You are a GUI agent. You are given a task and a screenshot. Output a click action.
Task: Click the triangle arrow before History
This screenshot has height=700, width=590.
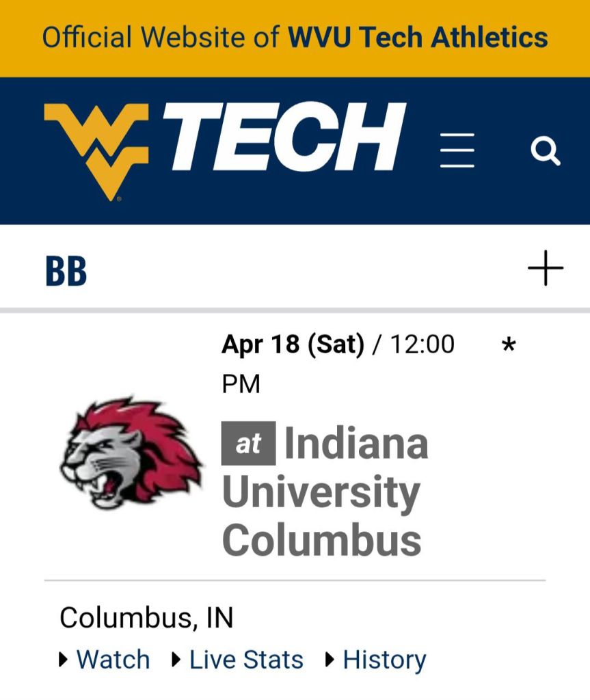point(330,660)
